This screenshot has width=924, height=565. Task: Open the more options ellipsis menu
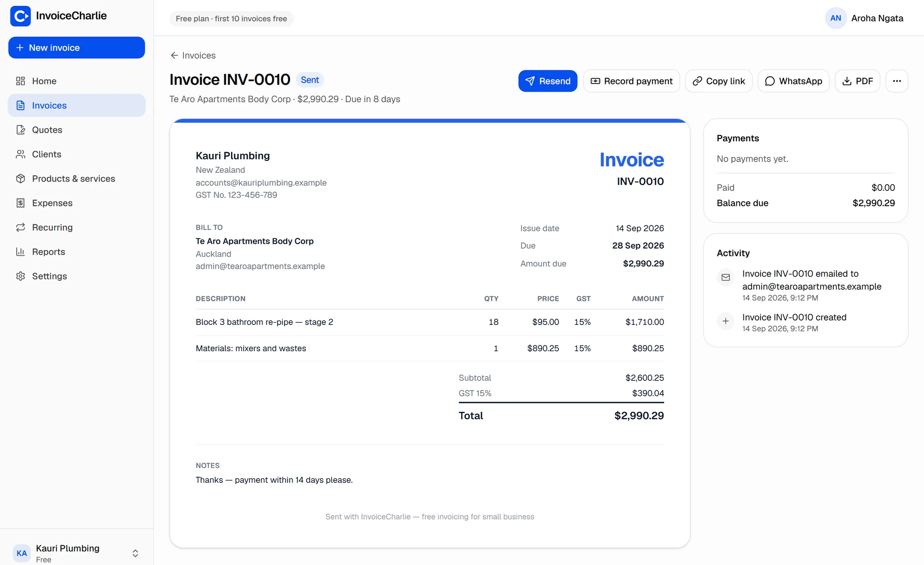(897, 81)
